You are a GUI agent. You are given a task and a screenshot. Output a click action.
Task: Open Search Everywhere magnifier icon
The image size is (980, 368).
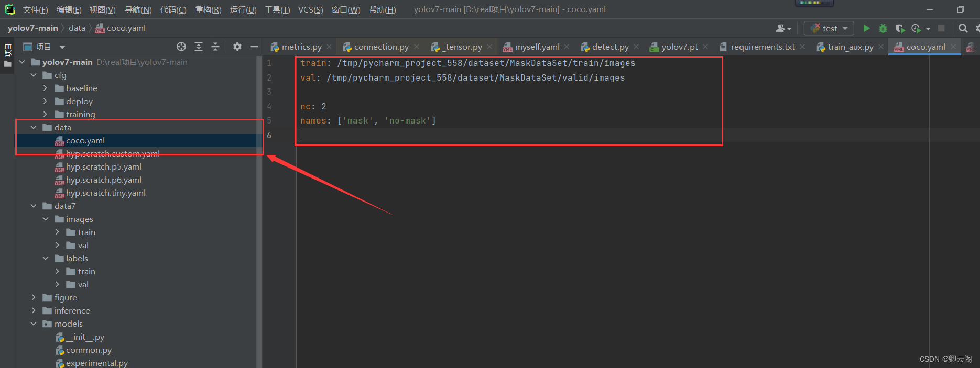point(963,28)
